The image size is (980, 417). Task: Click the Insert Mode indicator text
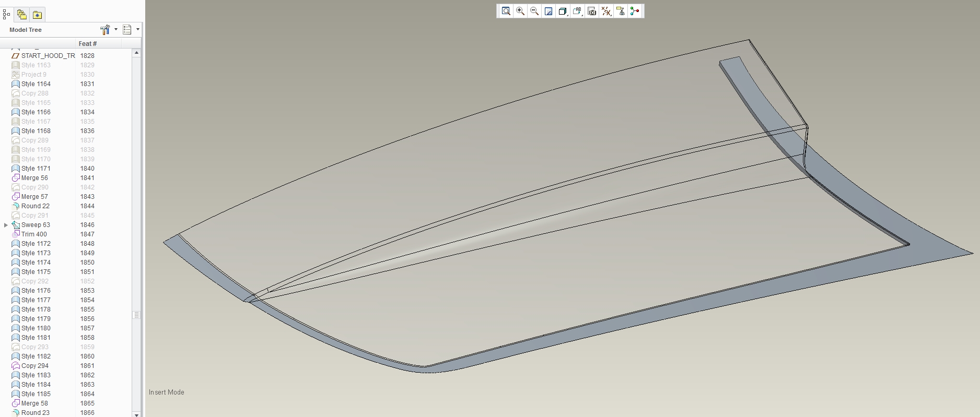[x=166, y=392]
